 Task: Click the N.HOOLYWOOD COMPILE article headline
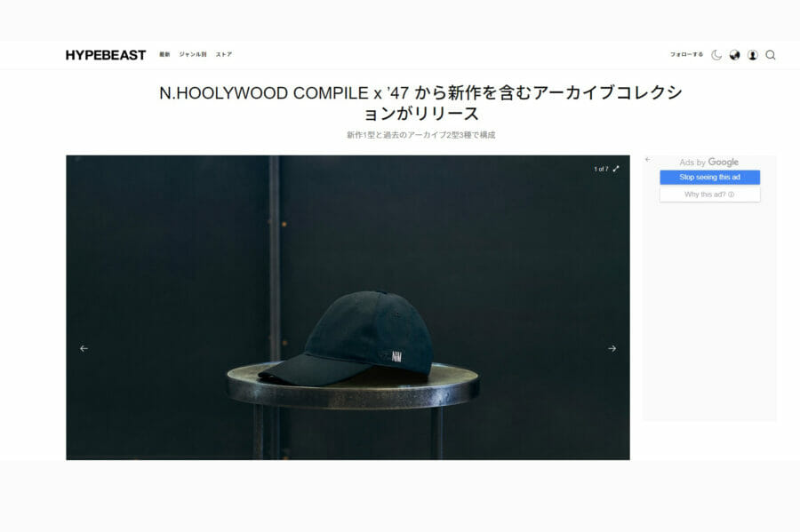tap(421, 103)
